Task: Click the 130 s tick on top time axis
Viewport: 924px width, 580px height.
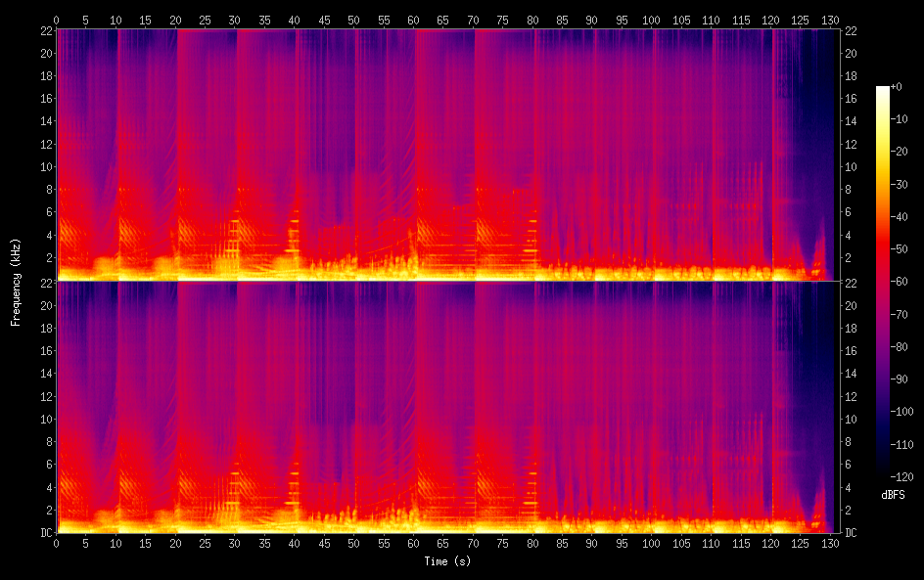Action: 831,19
